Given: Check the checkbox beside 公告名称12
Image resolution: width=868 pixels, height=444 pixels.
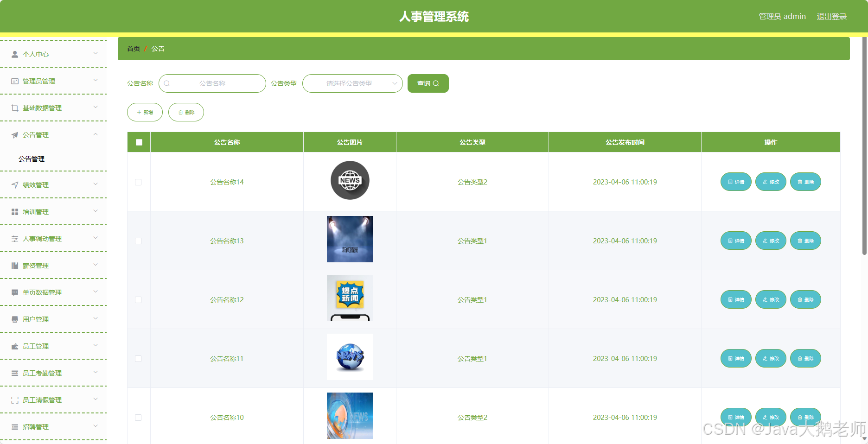Looking at the screenshot, I should click(138, 300).
